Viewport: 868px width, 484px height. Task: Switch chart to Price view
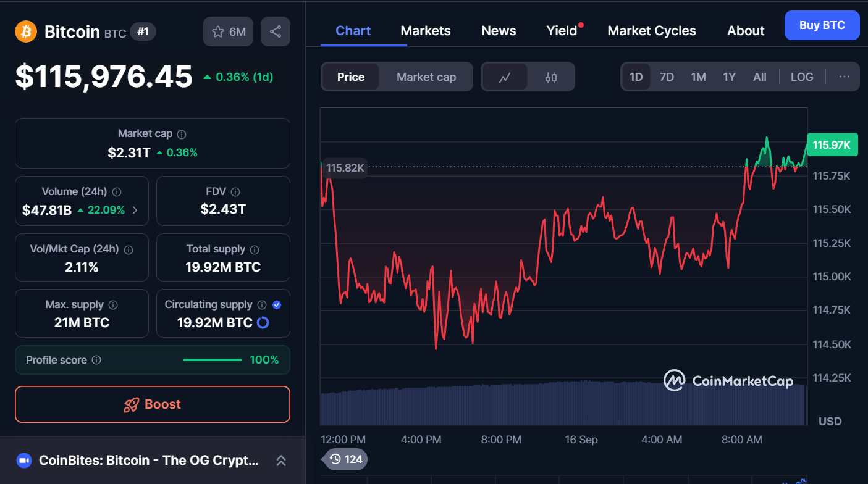click(x=351, y=77)
